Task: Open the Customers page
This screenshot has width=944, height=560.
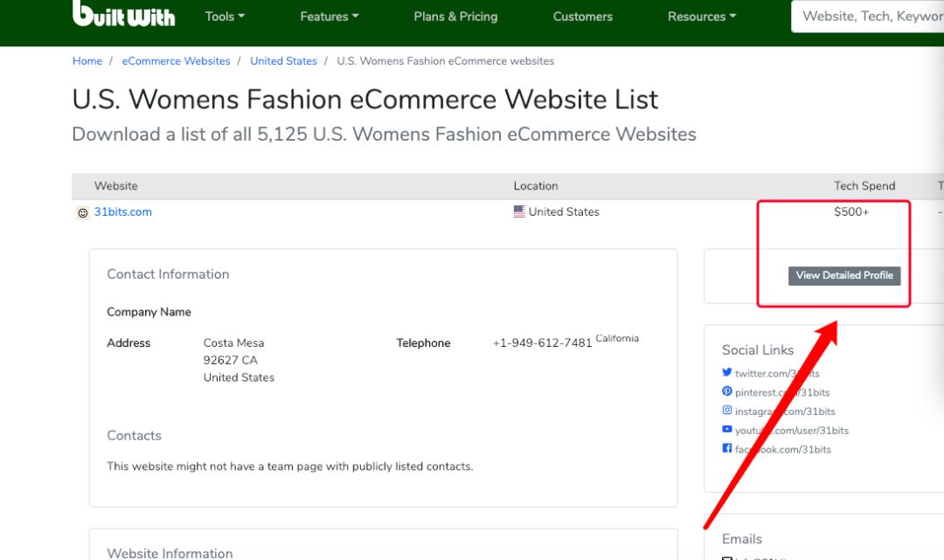Action: click(x=583, y=17)
